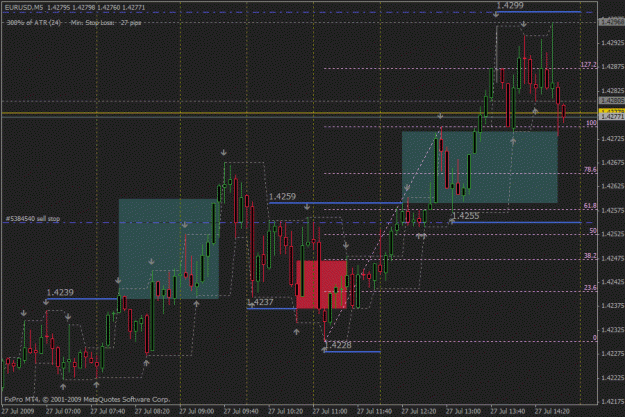625x417 pixels.
Task: Click the blue line under 1.4228
Action: pyautogui.click(x=352, y=352)
